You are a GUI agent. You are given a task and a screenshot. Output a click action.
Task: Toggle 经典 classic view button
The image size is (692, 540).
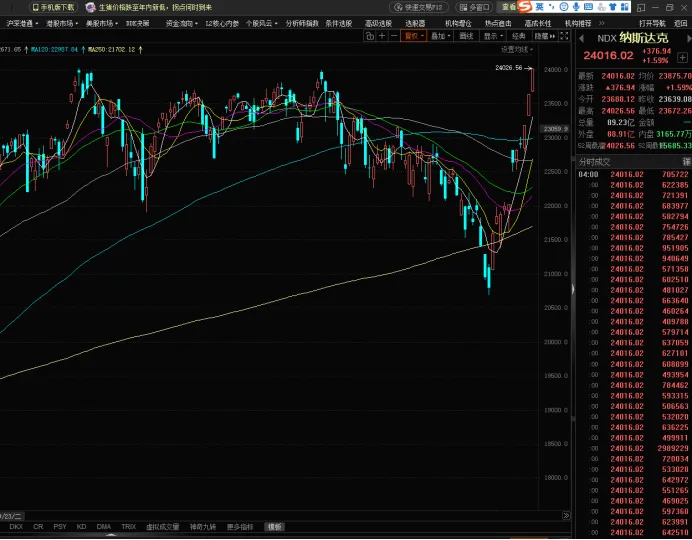(519, 36)
